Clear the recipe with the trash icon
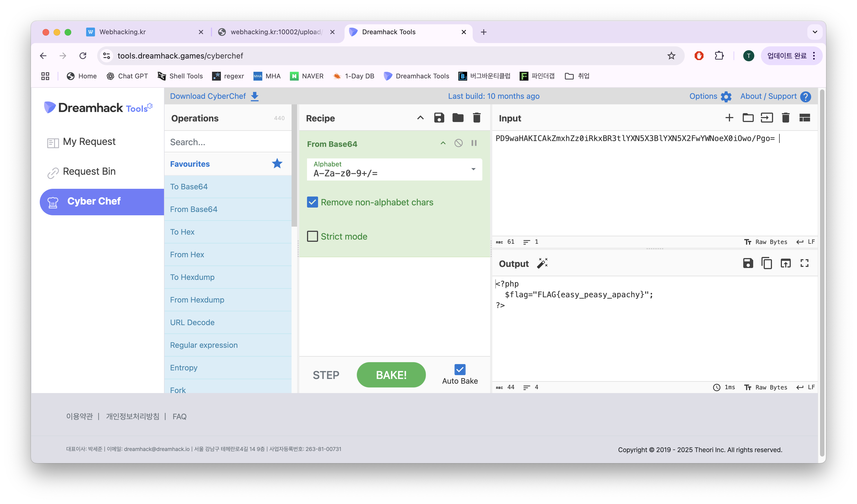Screen dimensions: 857x504 click(x=477, y=118)
